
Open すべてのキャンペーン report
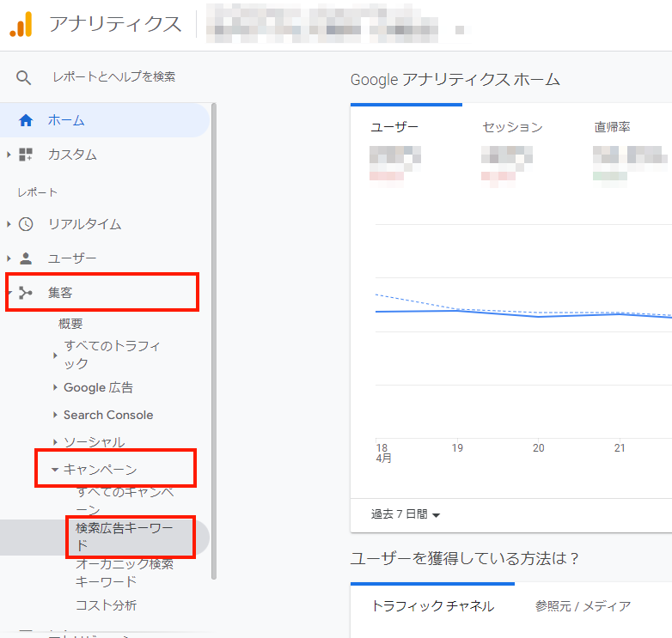(x=125, y=501)
